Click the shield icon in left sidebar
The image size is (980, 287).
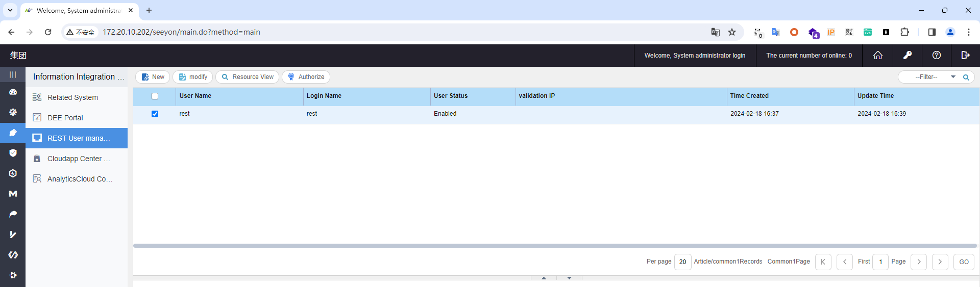pos(13,153)
